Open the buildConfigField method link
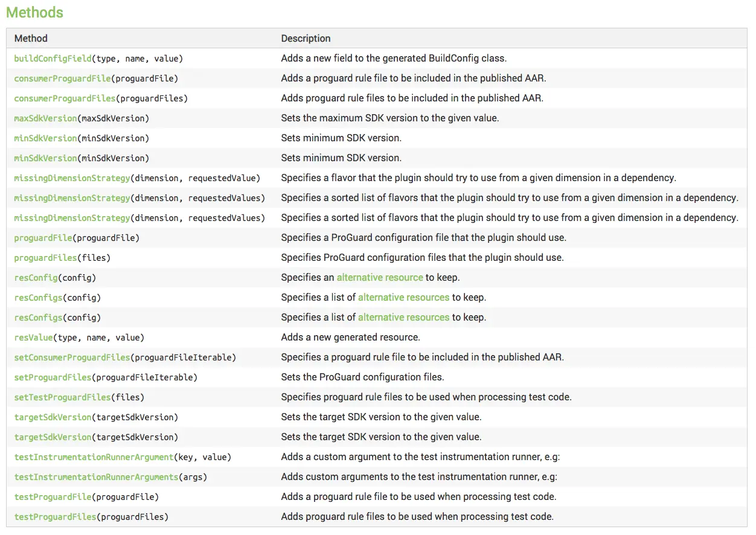756x535 pixels. pyautogui.click(x=53, y=59)
